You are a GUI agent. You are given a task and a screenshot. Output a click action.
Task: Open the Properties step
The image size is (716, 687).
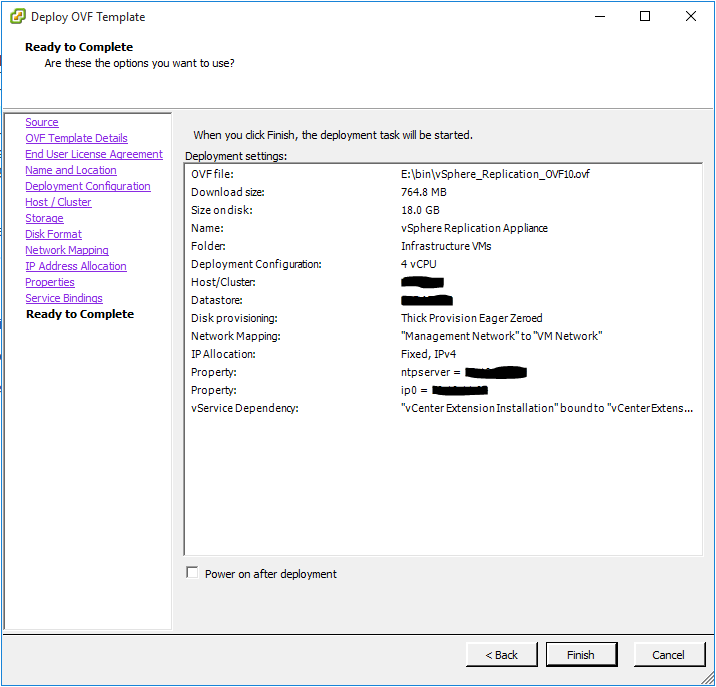click(x=50, y=282)
